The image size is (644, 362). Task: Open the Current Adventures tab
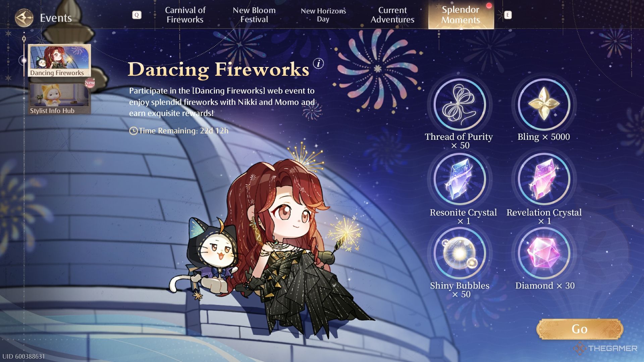pos(392,15)
